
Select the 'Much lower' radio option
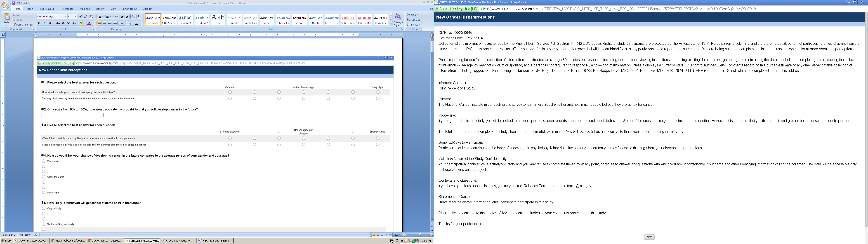[43, 161]
